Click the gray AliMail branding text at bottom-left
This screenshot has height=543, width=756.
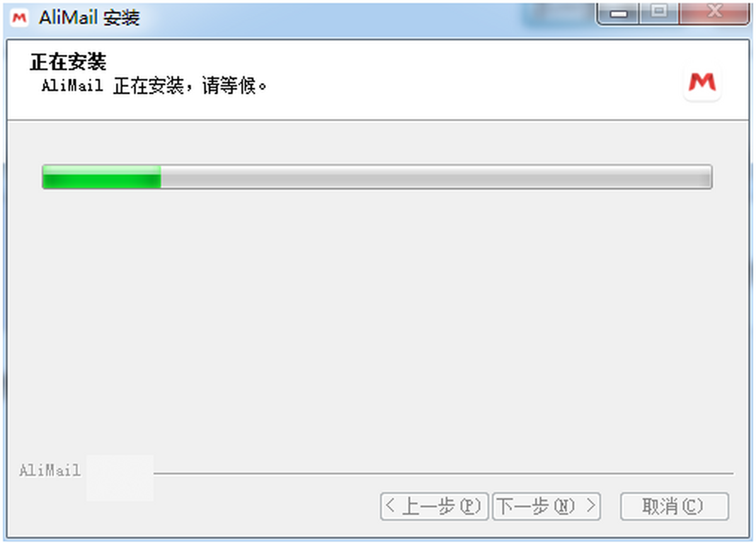point(50,470)
